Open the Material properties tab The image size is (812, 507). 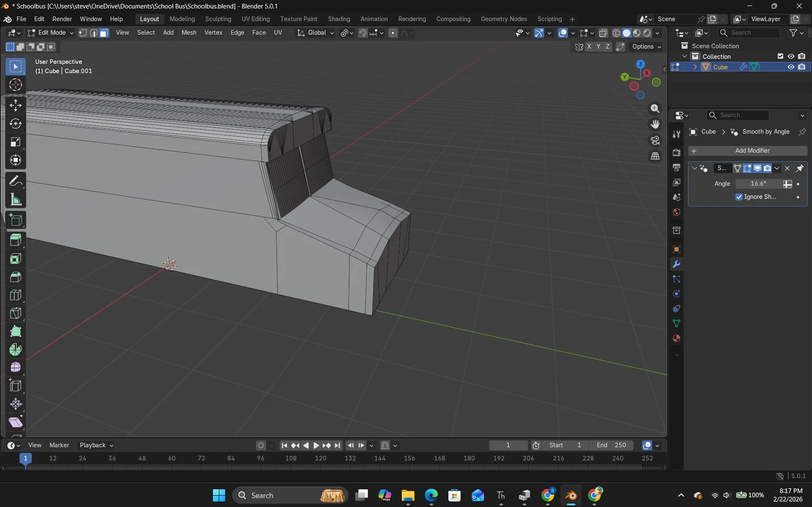pyautogui.click(x=676, y=339)
